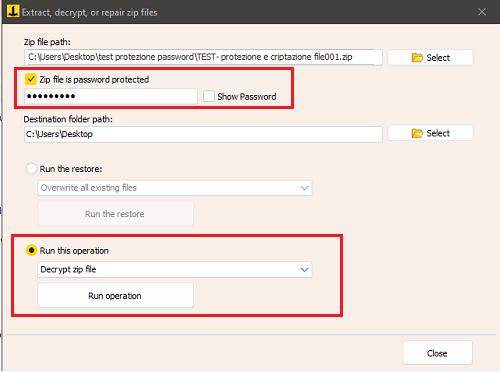Click the 'Extract, decrypt, or repair zip files' title bar
The height and width of the screenshot is (372, 500).
pos(89,12)
